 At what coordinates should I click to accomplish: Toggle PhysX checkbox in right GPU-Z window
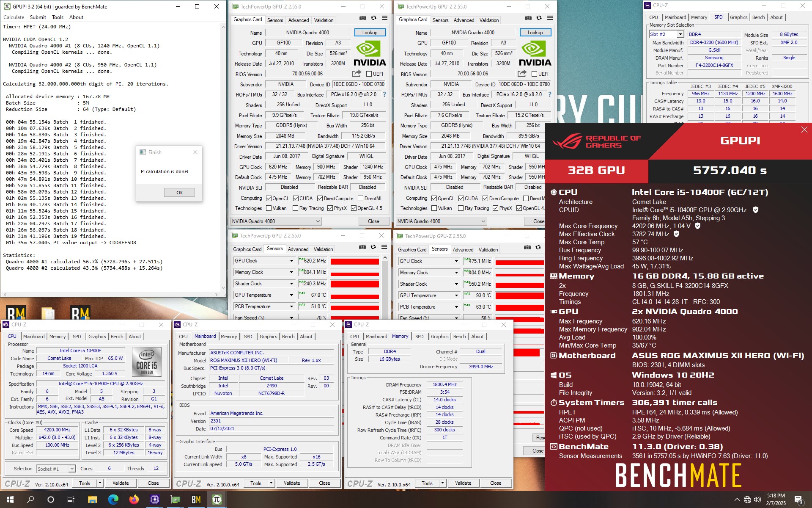(495, 208)
